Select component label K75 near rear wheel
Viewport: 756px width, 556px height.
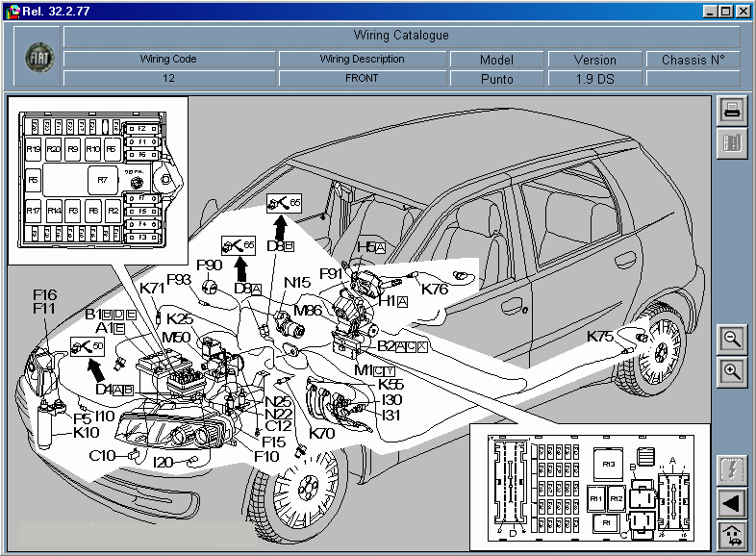tap(600, 336)
